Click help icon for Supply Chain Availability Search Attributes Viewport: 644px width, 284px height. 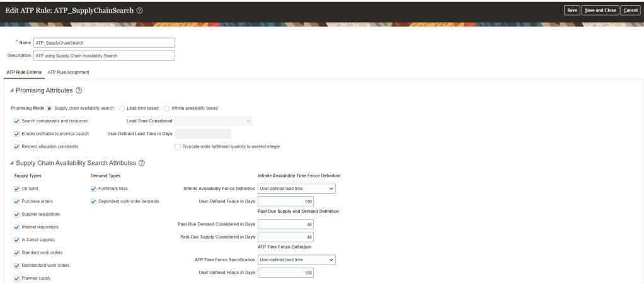pyautogui.click(x=142, y=163)
